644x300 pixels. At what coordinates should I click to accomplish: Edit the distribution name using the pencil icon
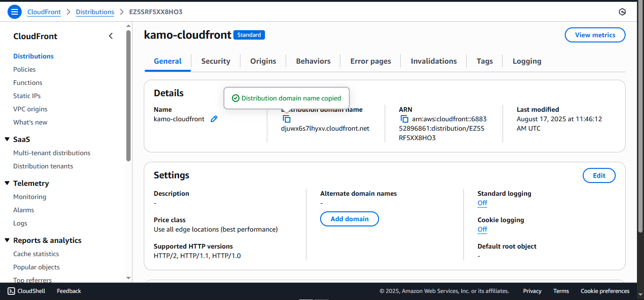click(214, 119)
